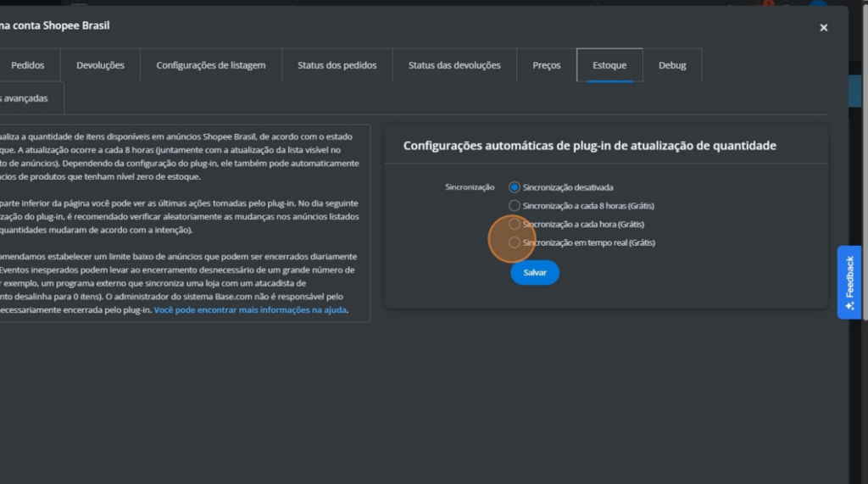Image resolution: width=868 pixels, height=484 pixels.
Task: Click the Shopee Brasil account dialog title
Action: (x=54, y=25)
